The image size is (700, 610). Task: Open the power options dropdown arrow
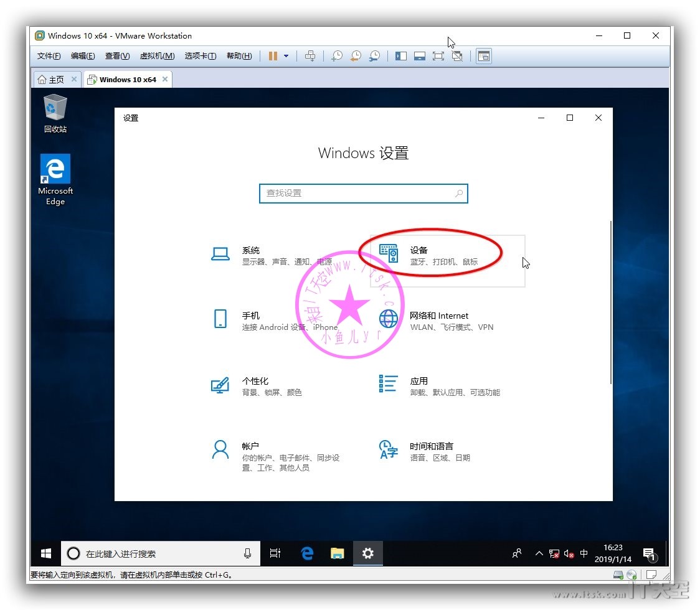tap(286, 56)
